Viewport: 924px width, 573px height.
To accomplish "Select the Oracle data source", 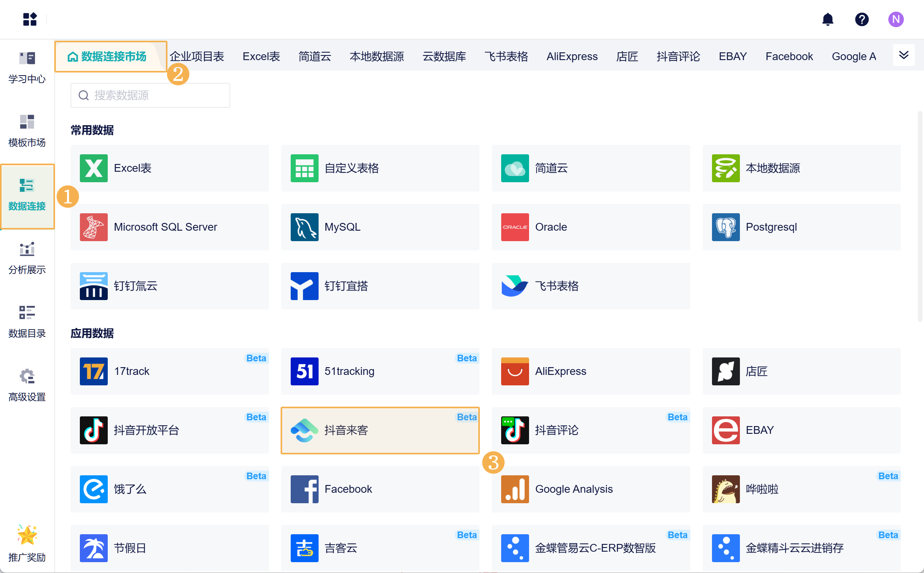I will 591,227.
